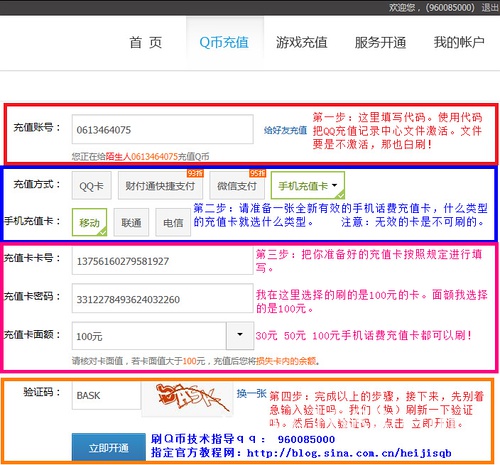The image size is (500, 465).
Task: Select 联通 carrier option
Action: point(131,222)
